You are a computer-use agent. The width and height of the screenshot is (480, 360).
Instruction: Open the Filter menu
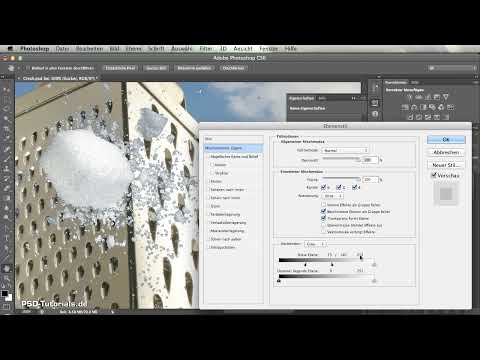[206, 49]
